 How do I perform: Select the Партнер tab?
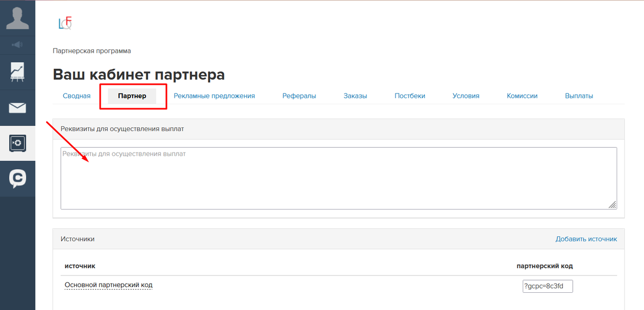click(132, 96)
